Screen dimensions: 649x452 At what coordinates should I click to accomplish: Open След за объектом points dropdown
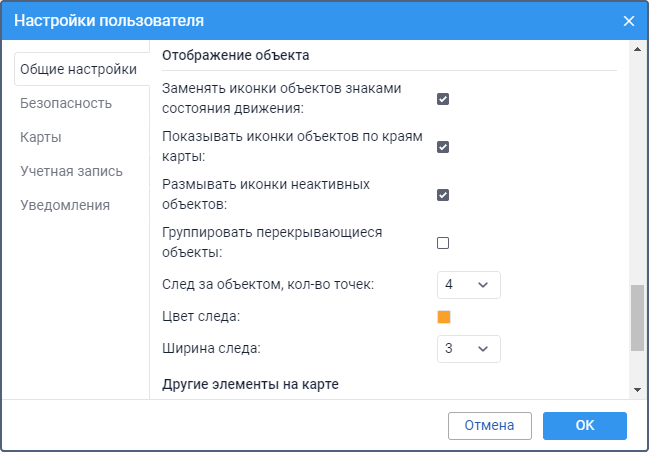click(x=469, y=285)
